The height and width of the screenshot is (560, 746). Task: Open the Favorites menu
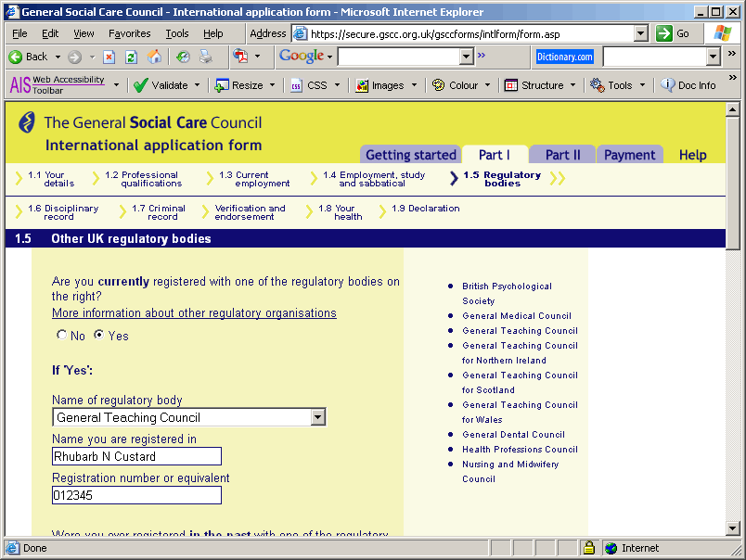pos(129,33)
